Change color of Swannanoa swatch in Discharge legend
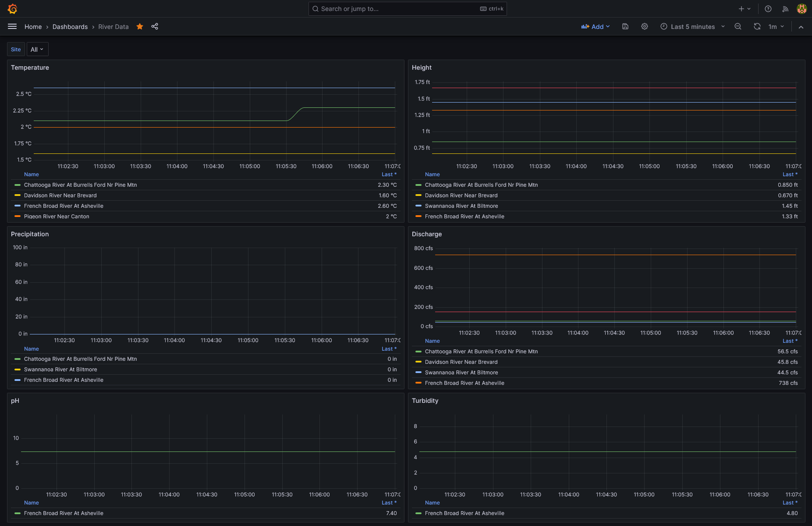Screen dimensions: 812x526 (418, 373)
